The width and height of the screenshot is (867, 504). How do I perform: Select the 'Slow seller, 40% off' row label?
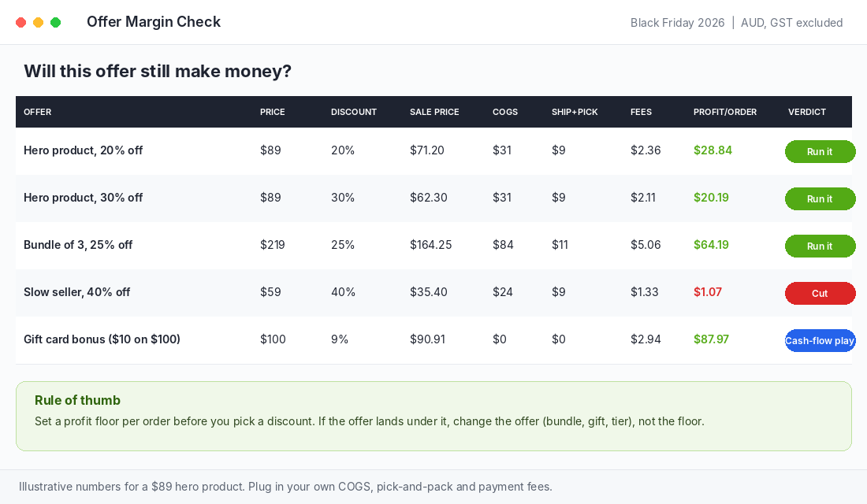77,292
